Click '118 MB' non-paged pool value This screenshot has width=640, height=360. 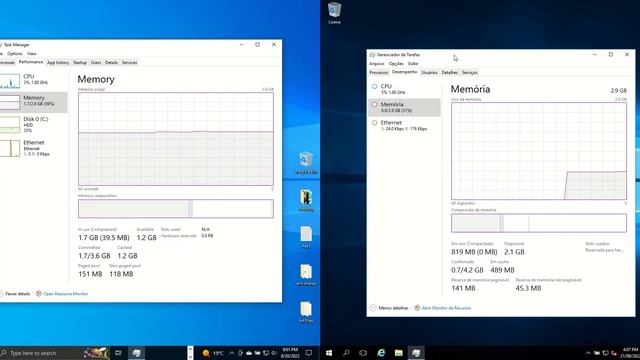pos(121,274)
